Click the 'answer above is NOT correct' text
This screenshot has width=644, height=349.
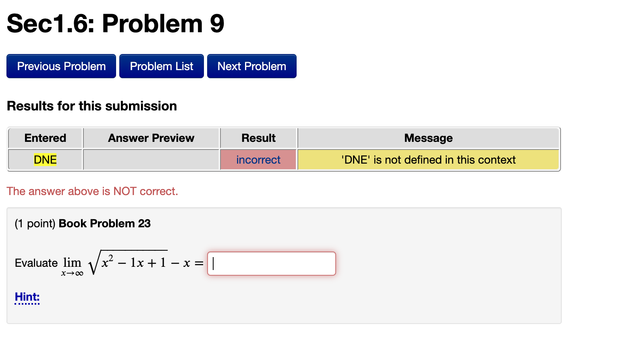(x=92, y=191)
